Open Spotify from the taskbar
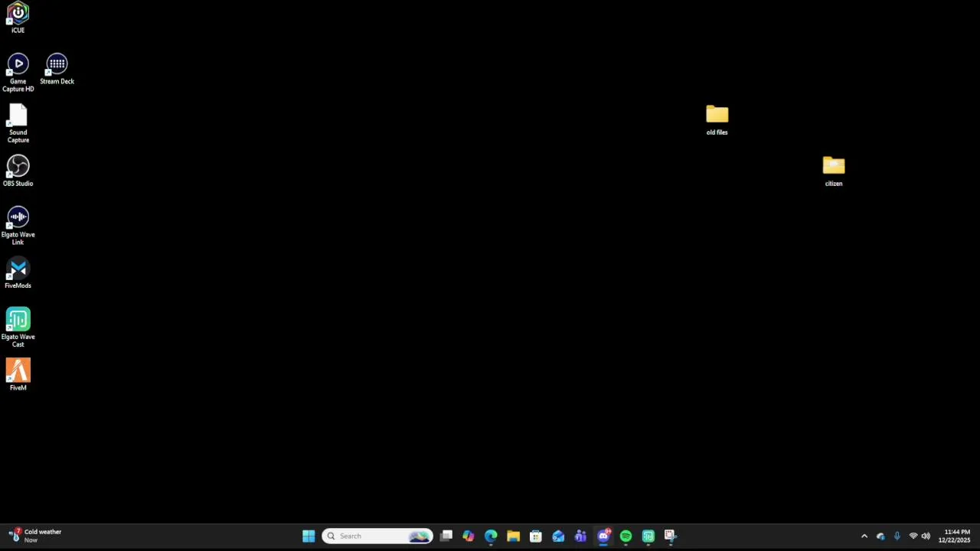This screenshot has height=551, width=980. pyautogui.click(x=626, y=536)
